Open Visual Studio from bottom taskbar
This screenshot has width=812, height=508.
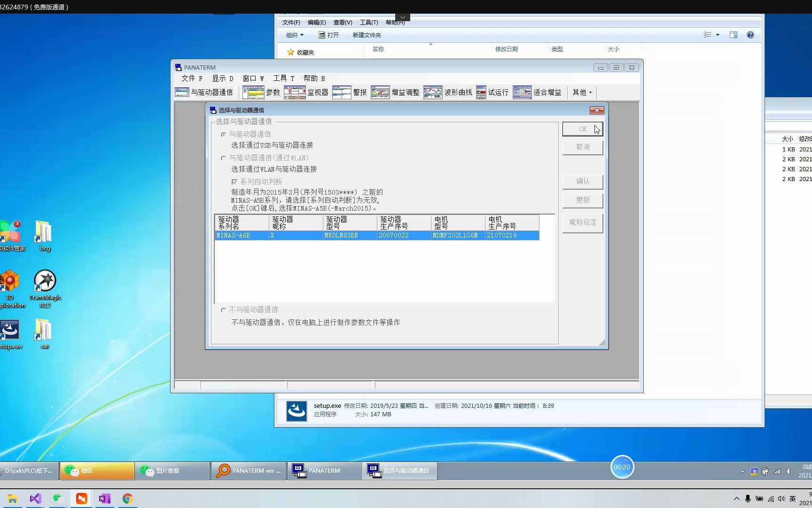click(35, 499)
